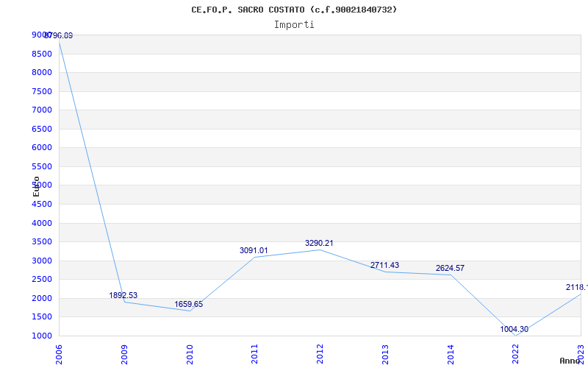Click the 2012 year axis label

[320, 355]
